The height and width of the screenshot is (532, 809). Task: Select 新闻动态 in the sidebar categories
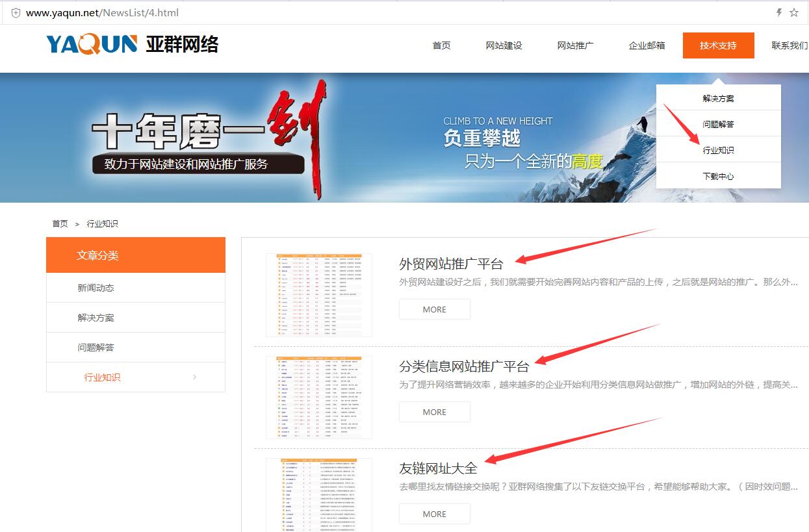click(96, 288)
